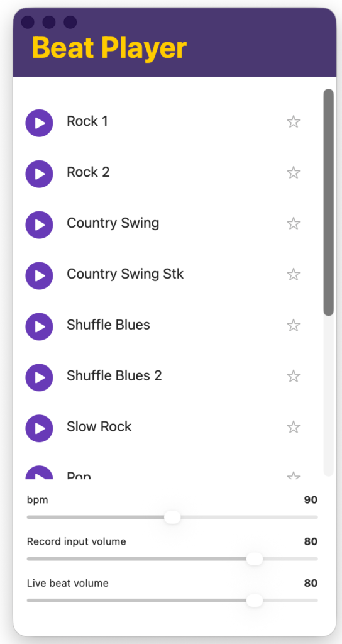This screenshot has width=342, height=644.
Task: Star the Country Swing beat
Action: [293, 223]
